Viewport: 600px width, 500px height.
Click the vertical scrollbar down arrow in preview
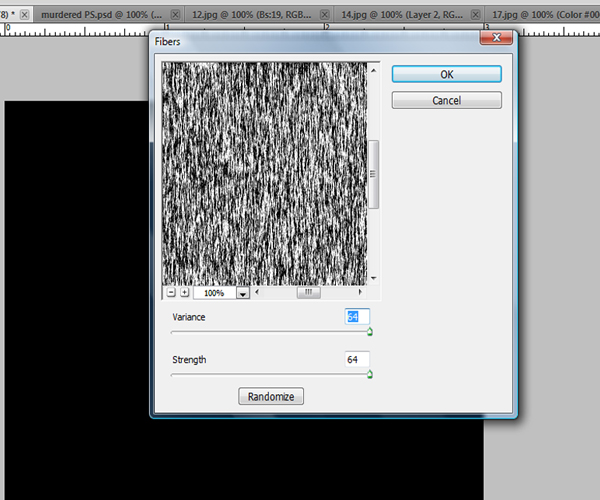coord(374,278)
